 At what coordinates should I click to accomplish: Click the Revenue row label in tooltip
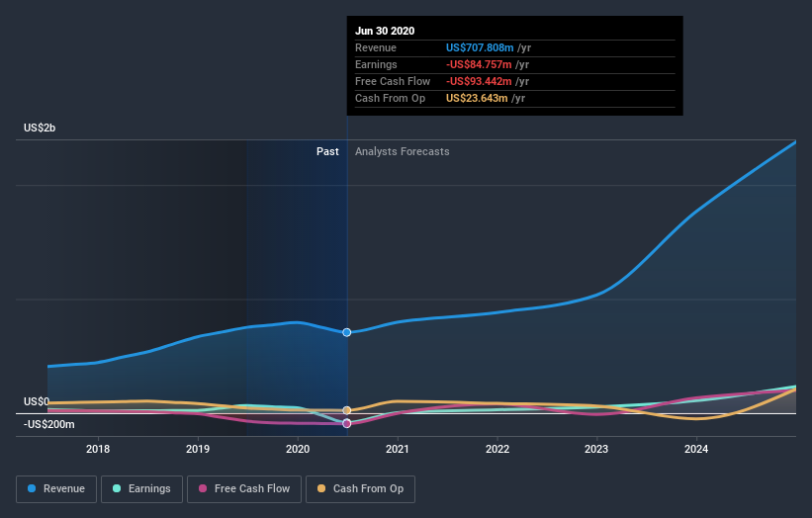point(376,47)
